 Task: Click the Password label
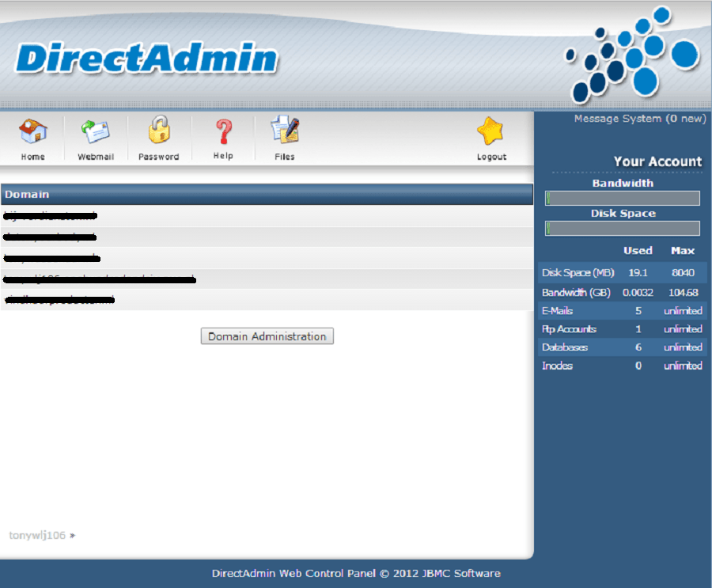(x=159, y=157)
